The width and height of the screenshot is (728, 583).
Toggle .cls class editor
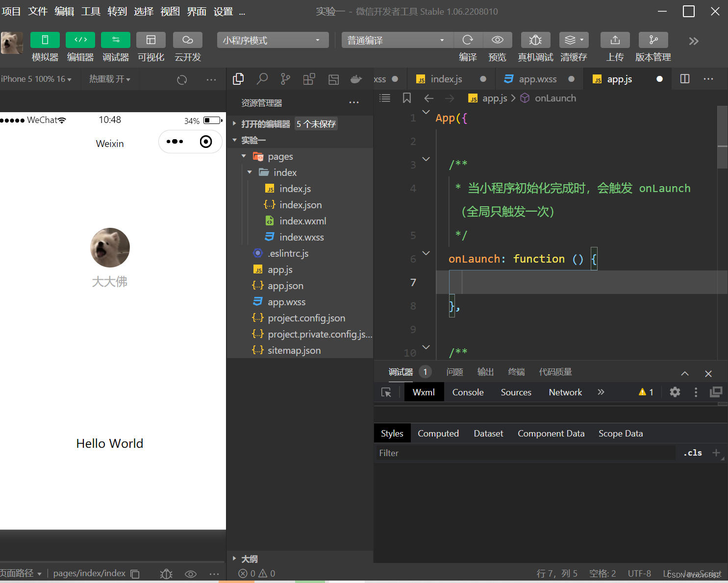pos(693,453)
